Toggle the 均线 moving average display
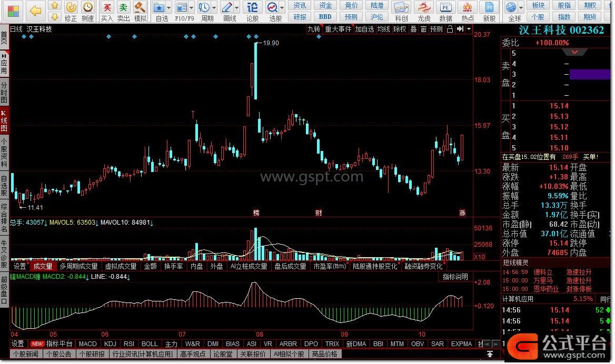Screen dimensions: 615x364 click(384, 29)
